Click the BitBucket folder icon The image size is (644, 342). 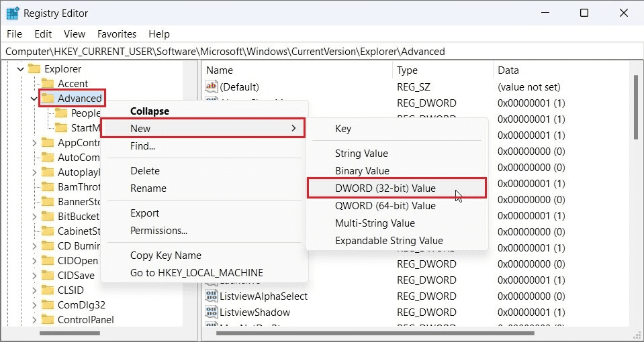(x=48, y=216)
